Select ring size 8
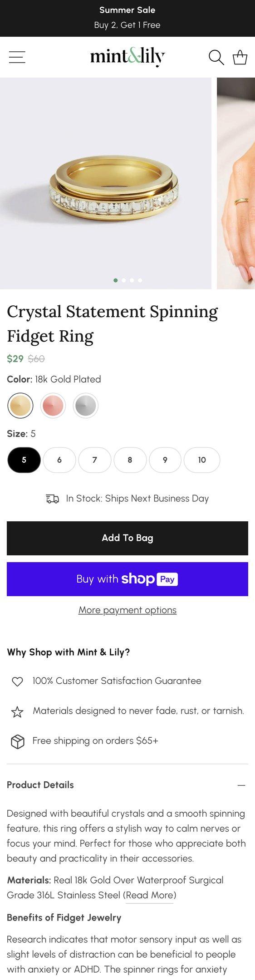255x980 pixels. [130, 460]
